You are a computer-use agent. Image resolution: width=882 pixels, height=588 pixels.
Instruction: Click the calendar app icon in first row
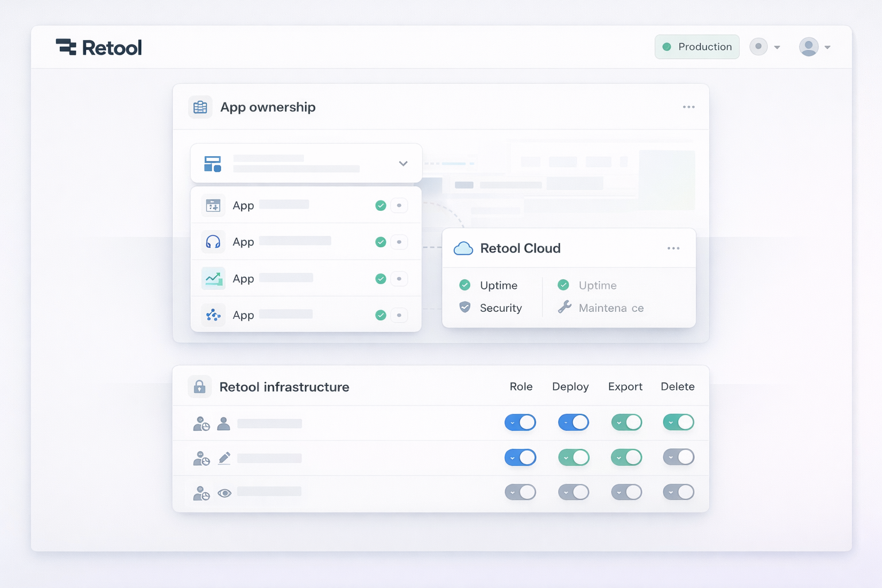(x=213, y=206)
